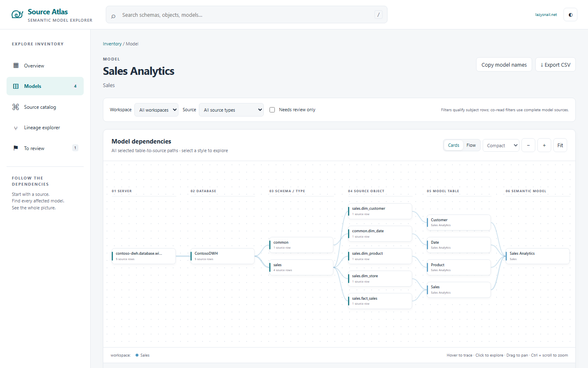The height and width of the screenshot is (368, 588).
Task: Click the Models columns icon
Action: pyautogui.click(x=16, y=86)
